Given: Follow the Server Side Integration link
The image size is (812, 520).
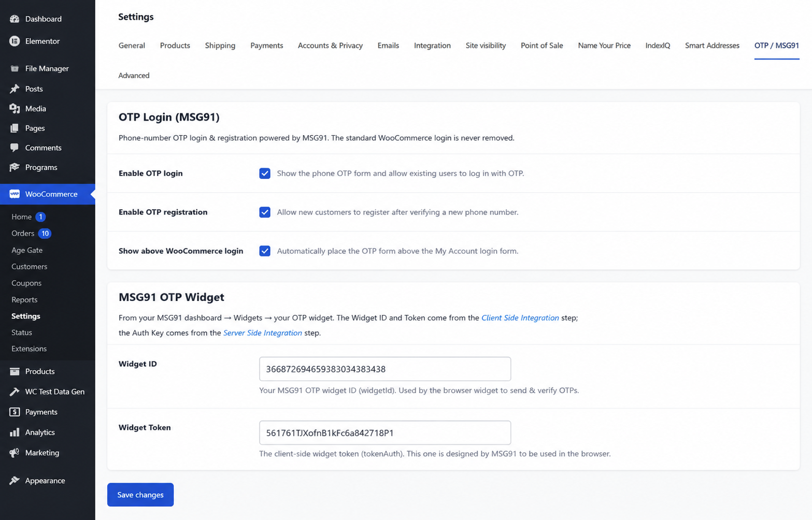Looking at the screenshot, I should (263, 333).
